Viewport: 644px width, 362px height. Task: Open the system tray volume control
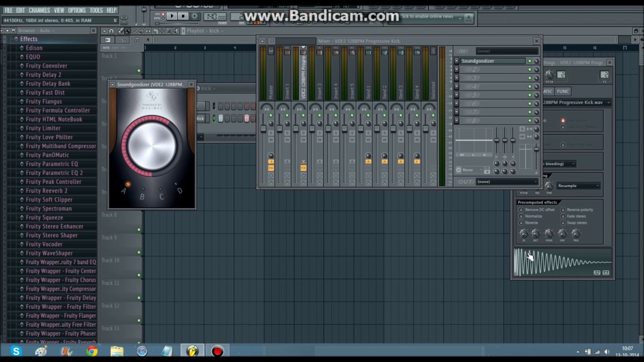607,352
